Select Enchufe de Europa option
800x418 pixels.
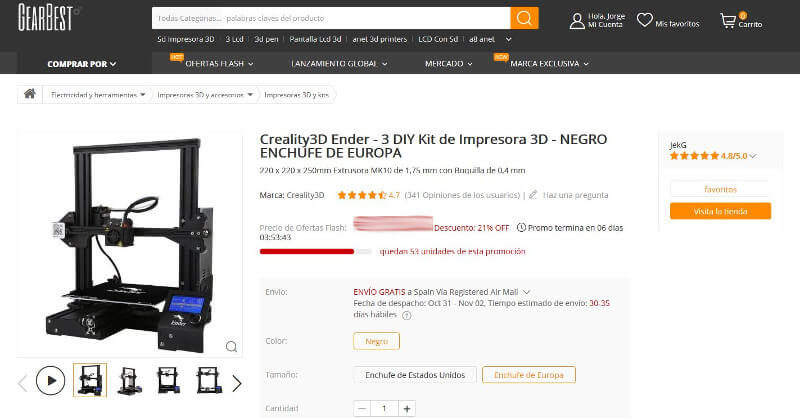[529, 375]
